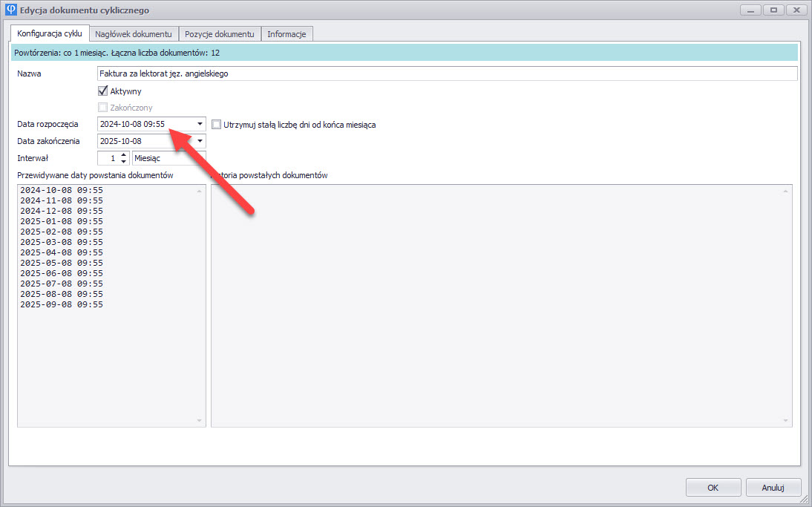Enable Utrzymuj stałą liczbę dni od końca miesiąca
The width and height of the screenshot is (812, 507).
pos(217,125)
